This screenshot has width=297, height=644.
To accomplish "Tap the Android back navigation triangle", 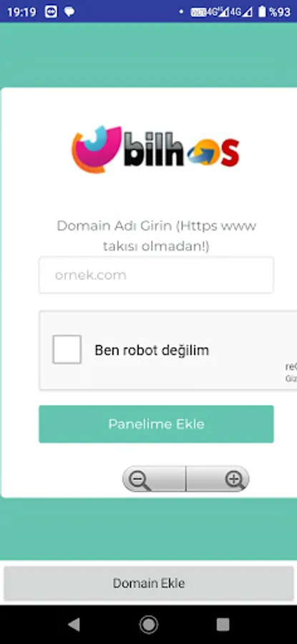I will (x=74, y=624).
